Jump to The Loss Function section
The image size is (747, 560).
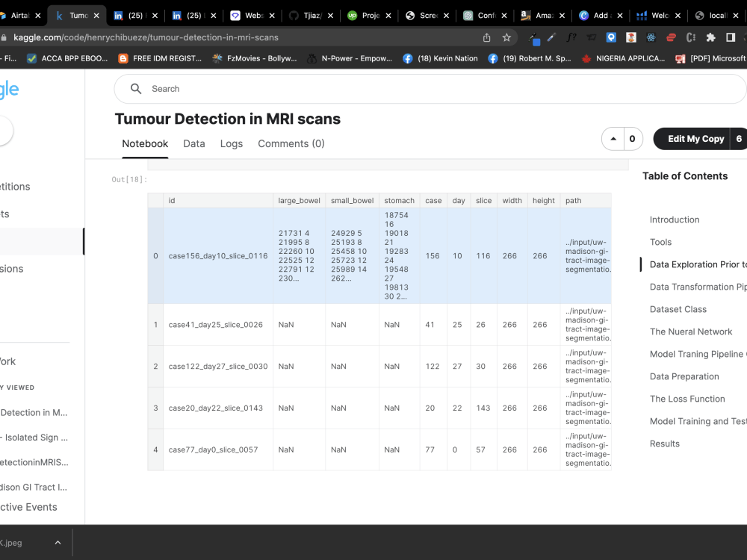coord(687,399)
